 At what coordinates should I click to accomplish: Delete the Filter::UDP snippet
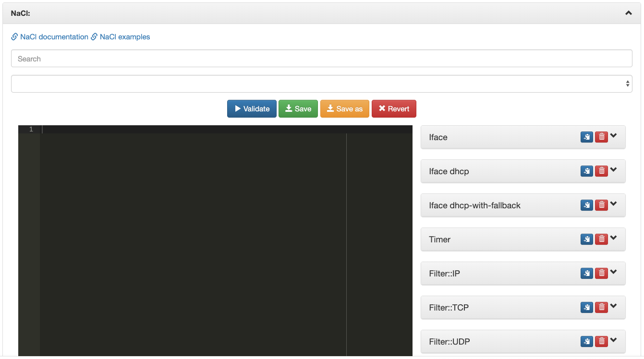click(x=601, y=341)
